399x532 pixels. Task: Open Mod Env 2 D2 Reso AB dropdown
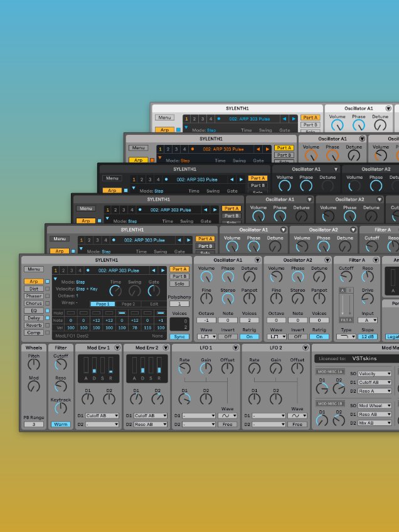[x=151, y=424]
